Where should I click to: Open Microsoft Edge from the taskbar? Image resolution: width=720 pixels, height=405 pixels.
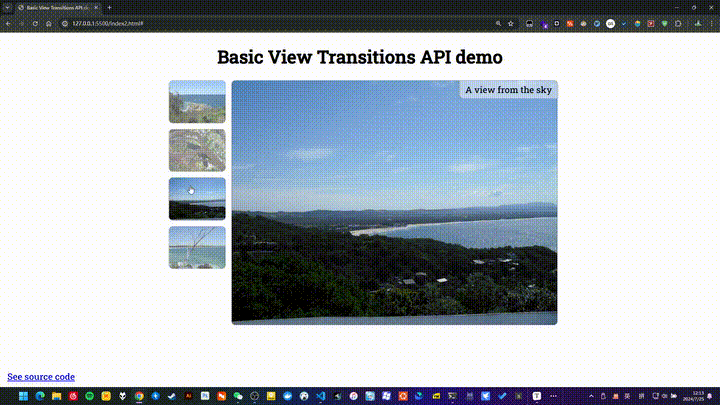click(x=40, y=396)
